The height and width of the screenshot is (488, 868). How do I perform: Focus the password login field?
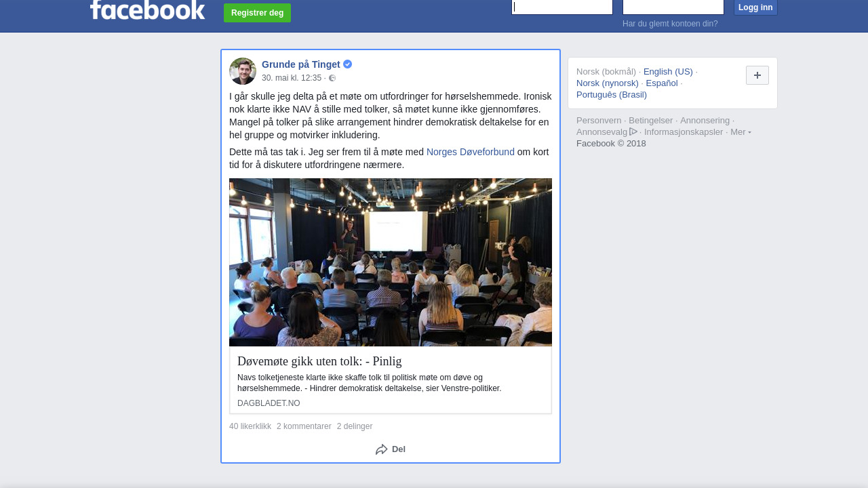pyautogui.click(x=673, y=7)
